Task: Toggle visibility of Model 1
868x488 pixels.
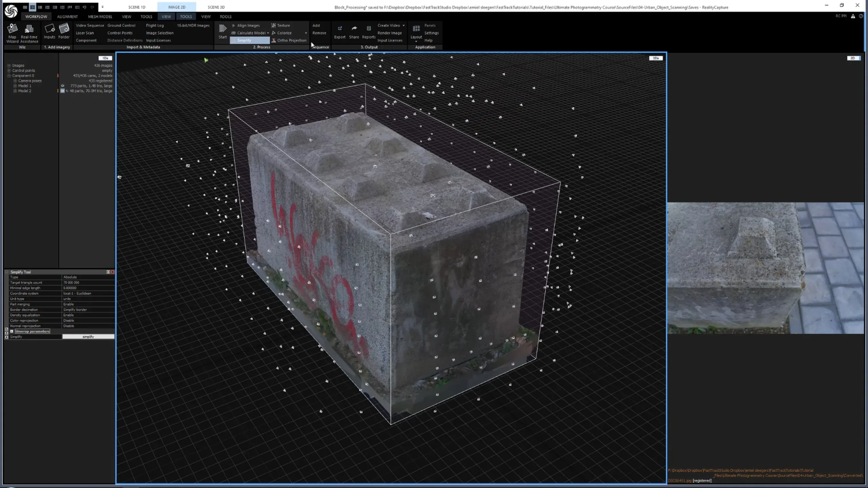Action: [x=62, y=86]
